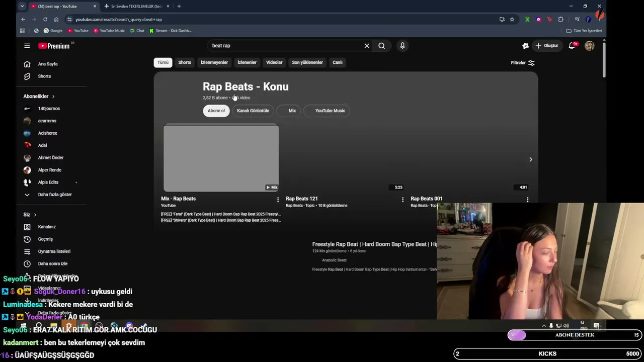The image size is (644, 362).
Task: Open the Oluştur create menu
Action: 547,46
